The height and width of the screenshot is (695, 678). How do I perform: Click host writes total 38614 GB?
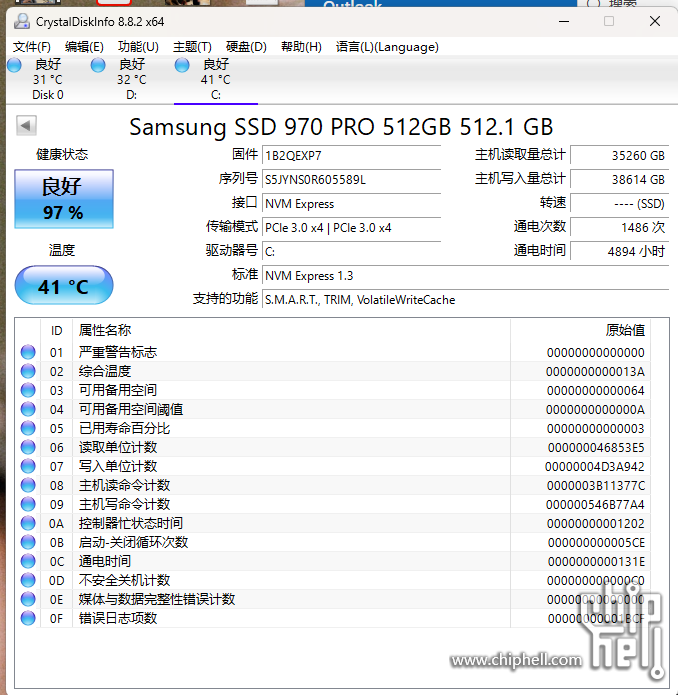pos(620,180)
